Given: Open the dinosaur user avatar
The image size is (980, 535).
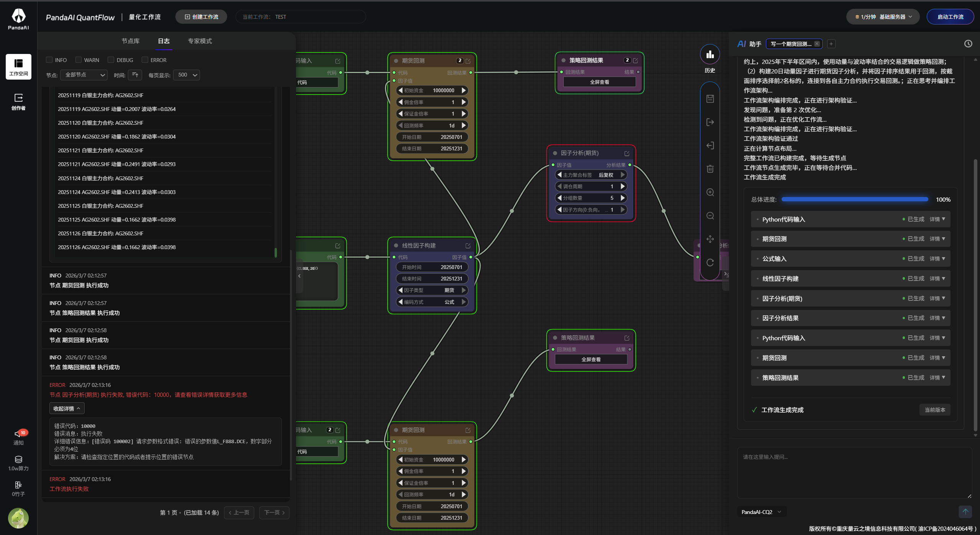Looking at the screenshot, I should pos(18,518).
